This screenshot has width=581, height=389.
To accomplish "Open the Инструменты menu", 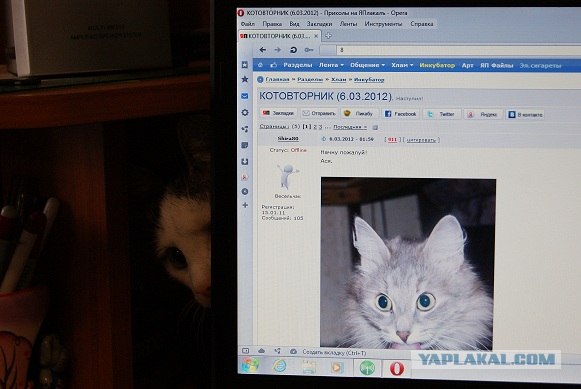I will [383, 24].
